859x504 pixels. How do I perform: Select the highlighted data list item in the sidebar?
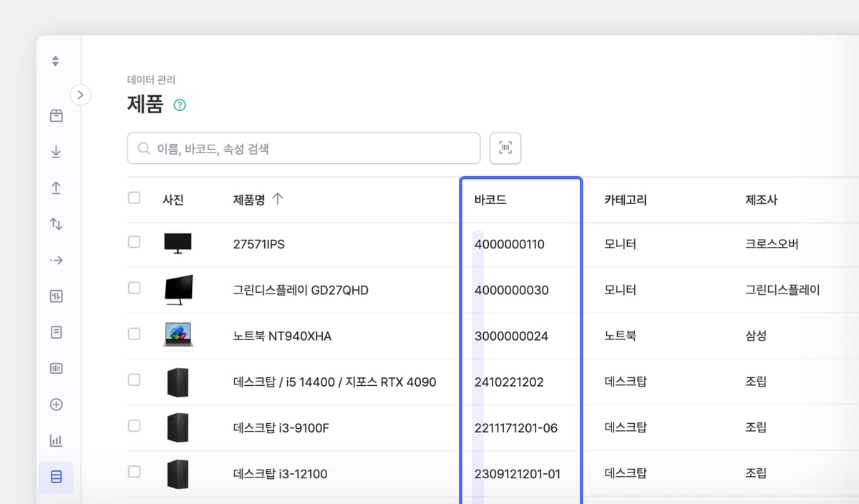pyautogui.click(x=56, y=477)
